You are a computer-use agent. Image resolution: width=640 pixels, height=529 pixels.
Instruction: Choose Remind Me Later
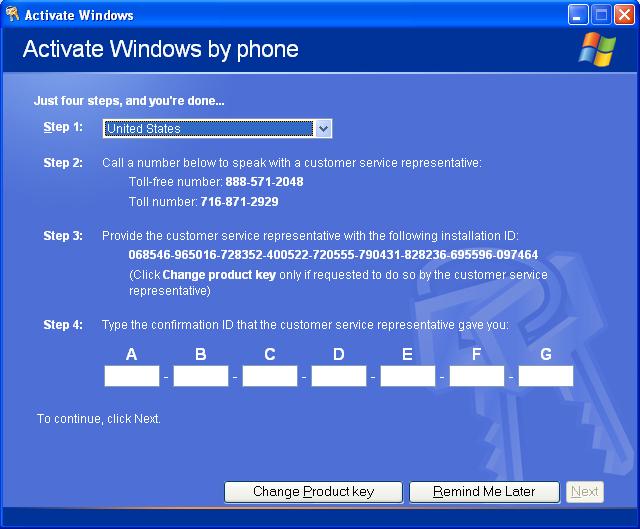click(x=484, y=492)
